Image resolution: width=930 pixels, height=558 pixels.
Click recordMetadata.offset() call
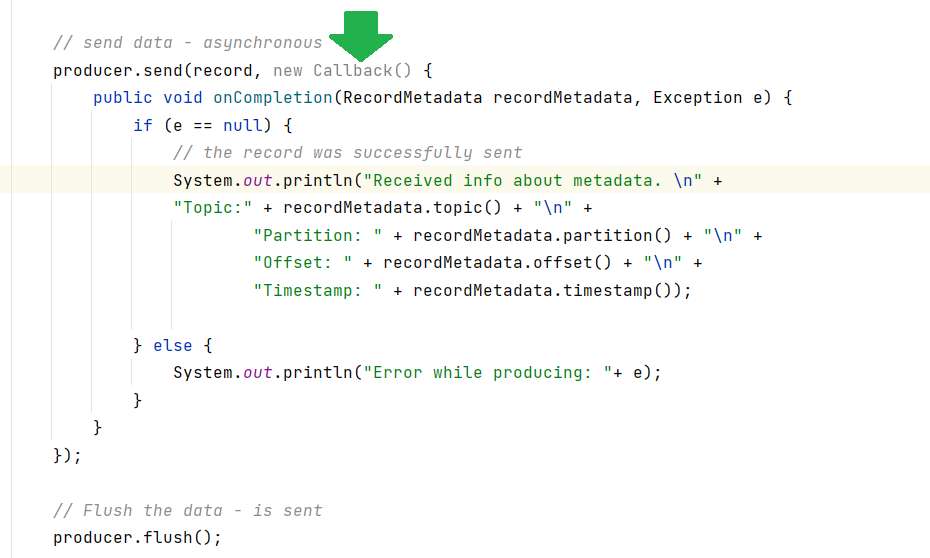tap(497, 263)
